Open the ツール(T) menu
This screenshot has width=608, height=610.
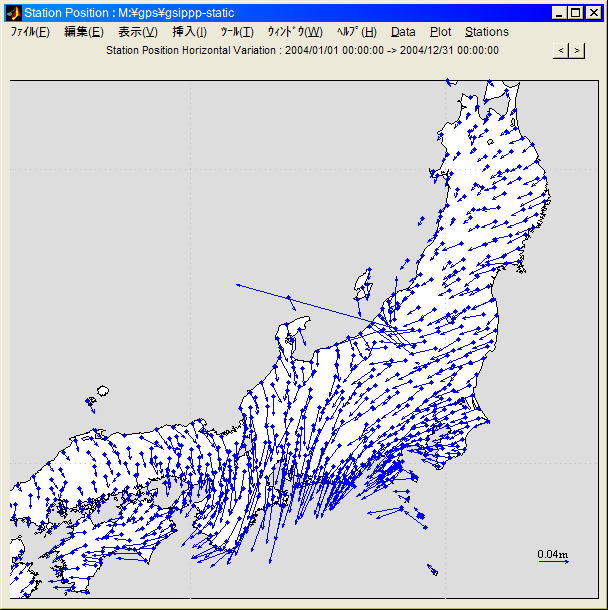tap(238, 32)
